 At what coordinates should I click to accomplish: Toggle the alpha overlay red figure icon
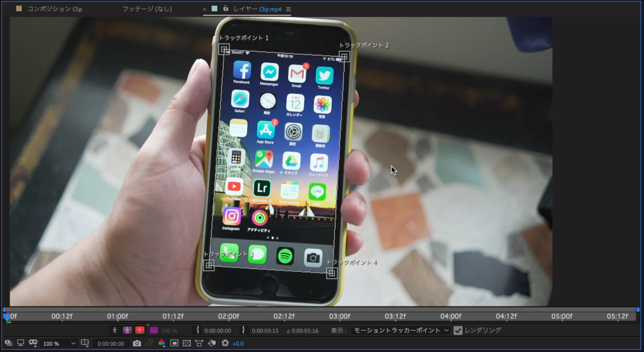[x=140, y=330]
